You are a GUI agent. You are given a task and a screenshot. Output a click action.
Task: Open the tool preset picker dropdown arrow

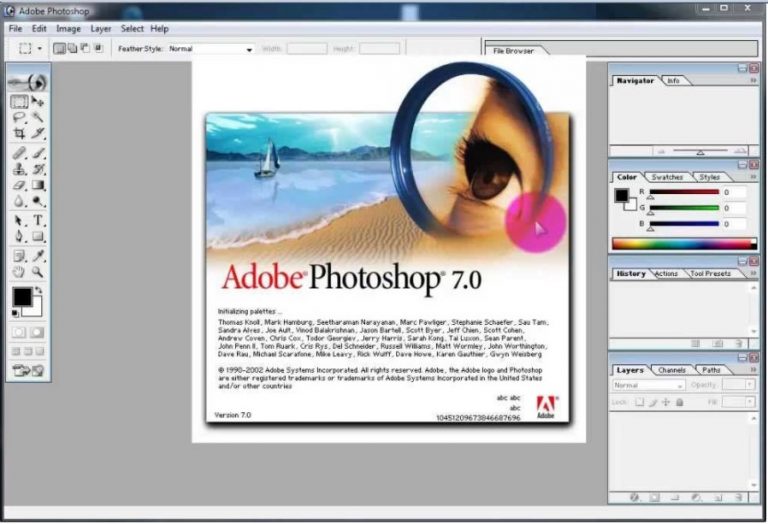tap(40, 48)
